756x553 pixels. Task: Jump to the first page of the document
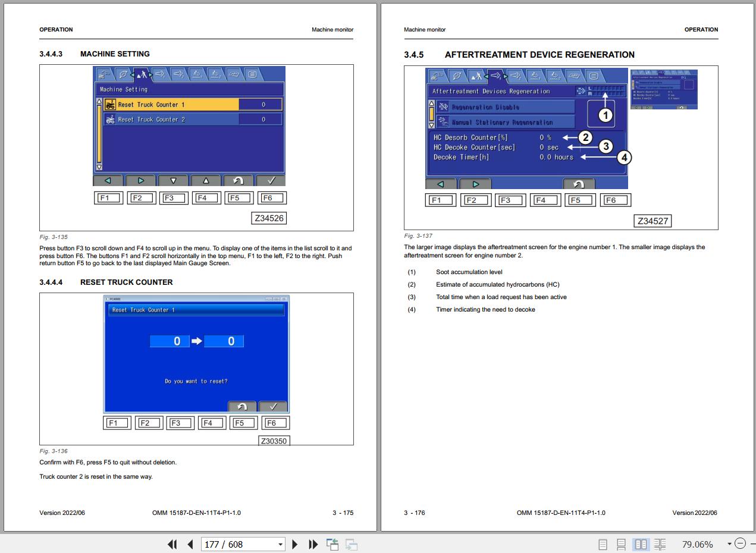(x=172, y=544)
